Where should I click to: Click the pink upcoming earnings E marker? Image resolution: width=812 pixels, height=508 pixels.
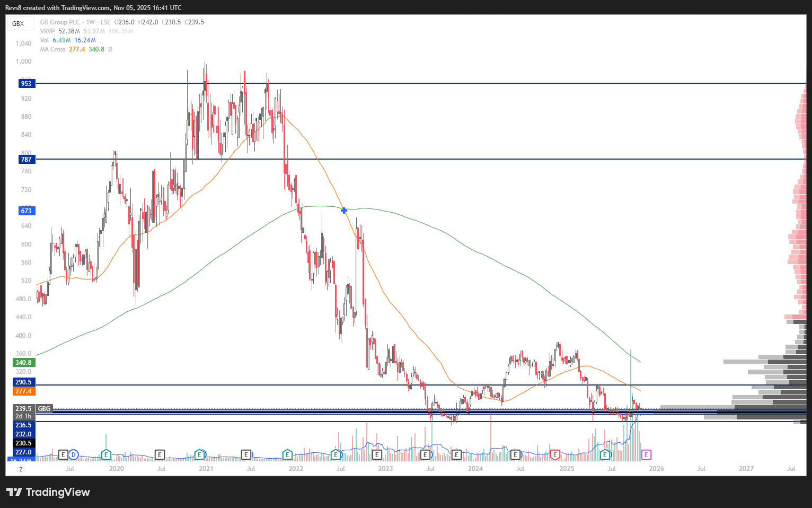646,454
